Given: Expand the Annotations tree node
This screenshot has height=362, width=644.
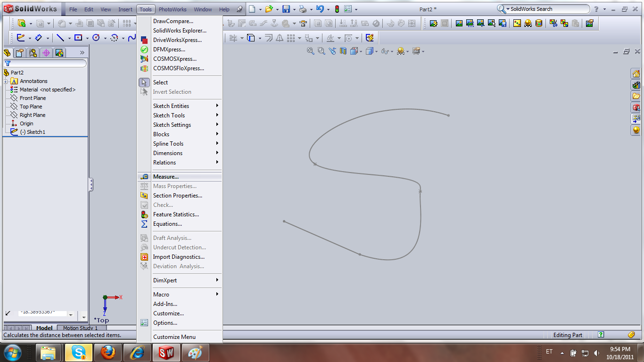Looking at the screenshot, I should click(x=6, y=81).
